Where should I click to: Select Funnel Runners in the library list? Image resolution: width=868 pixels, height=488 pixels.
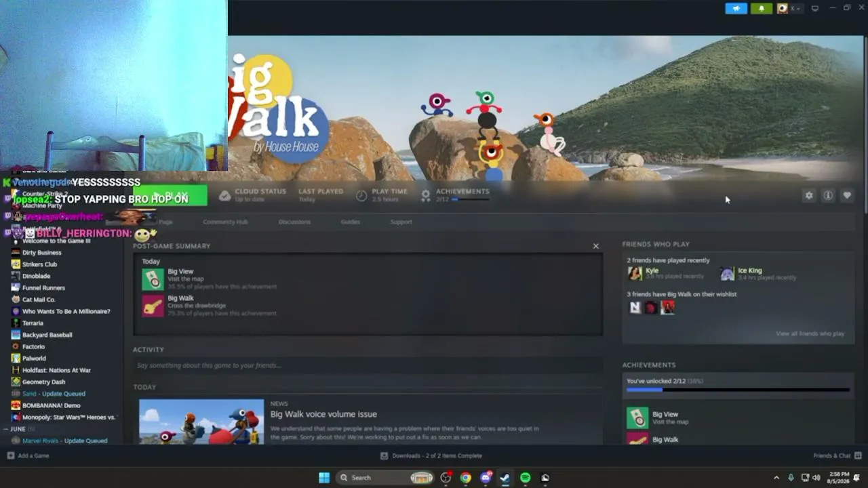tap(43, 288)
